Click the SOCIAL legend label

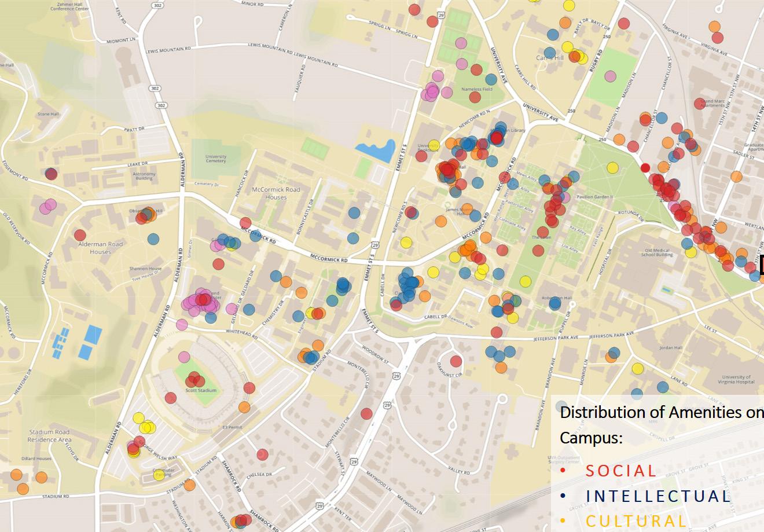click(621, 471)
